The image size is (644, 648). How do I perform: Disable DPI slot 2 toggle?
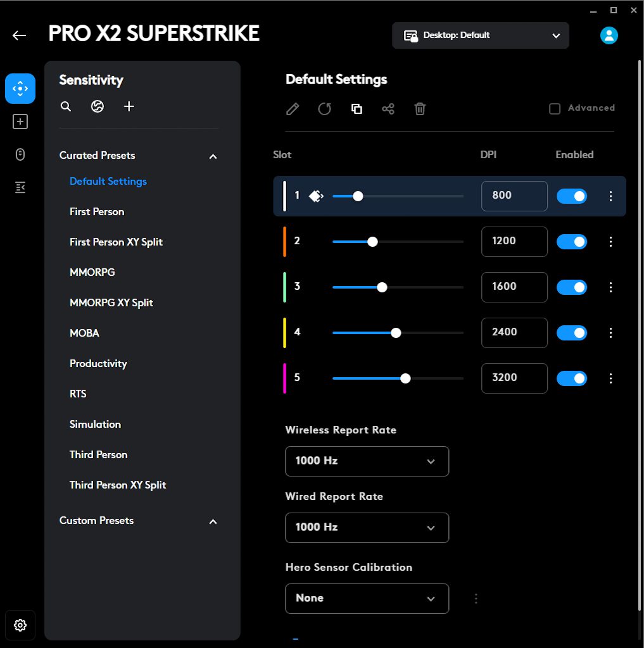click(x=572, y=242)
